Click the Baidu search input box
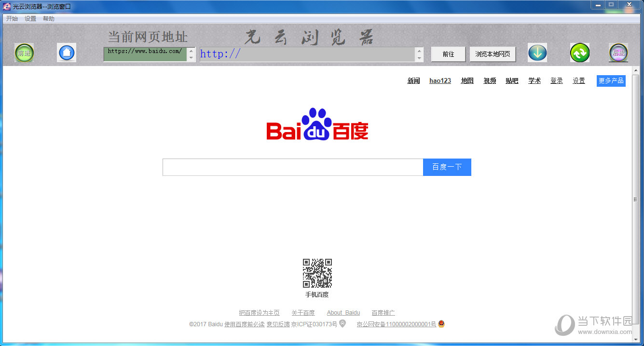644x346 pixels. [293, 167]
